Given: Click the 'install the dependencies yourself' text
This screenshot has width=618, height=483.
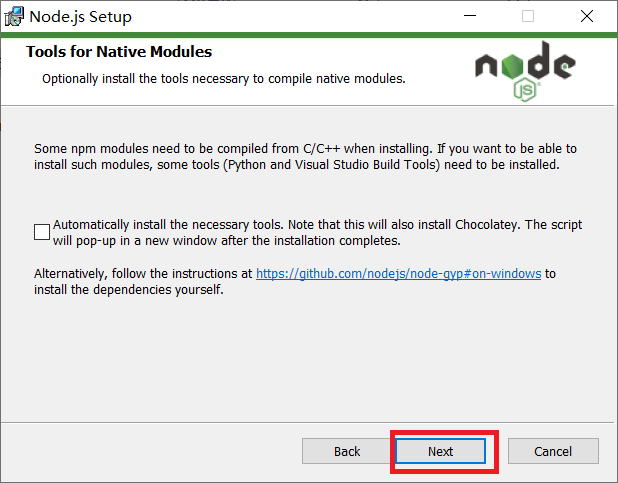Looking at the screenshot, I should pyautogui.click(x=129, y=290).
